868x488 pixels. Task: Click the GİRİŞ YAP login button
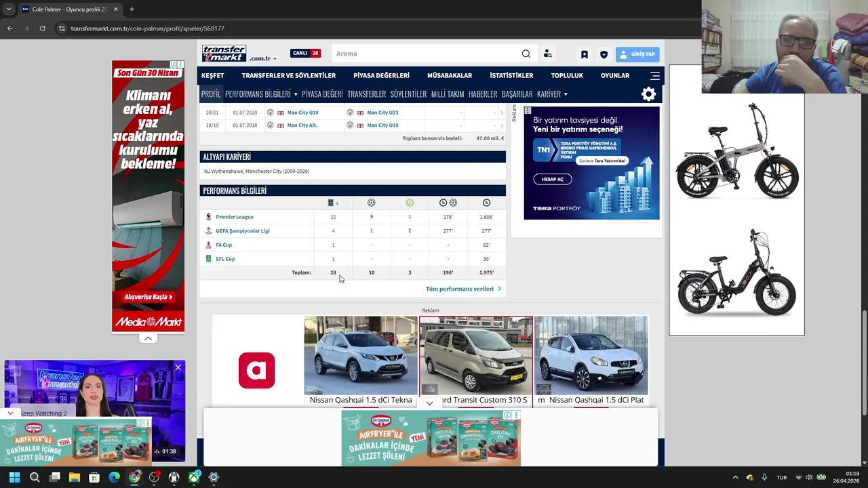(x=637, y=54)
